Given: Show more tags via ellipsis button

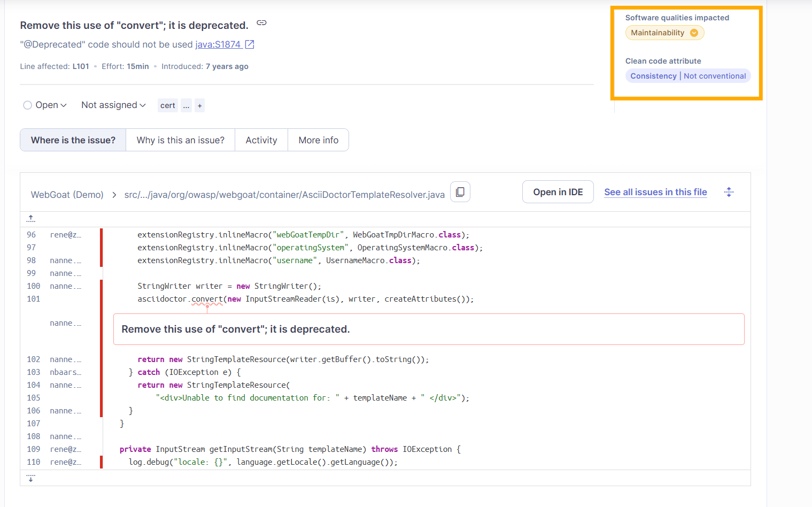Looking at the screenshot, I should 186,105.
